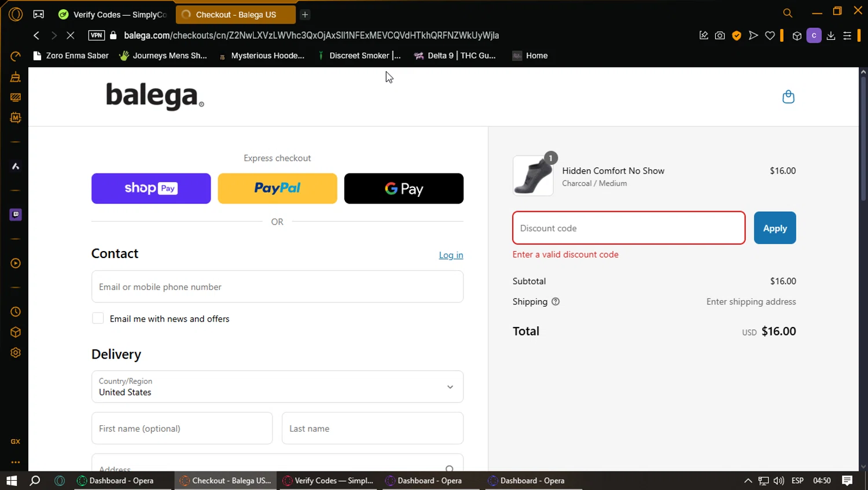Focus Email or mobile phone number field
The width and height of the screenshot is (868, 490).
pyautogui.click(x=277, y=286)
